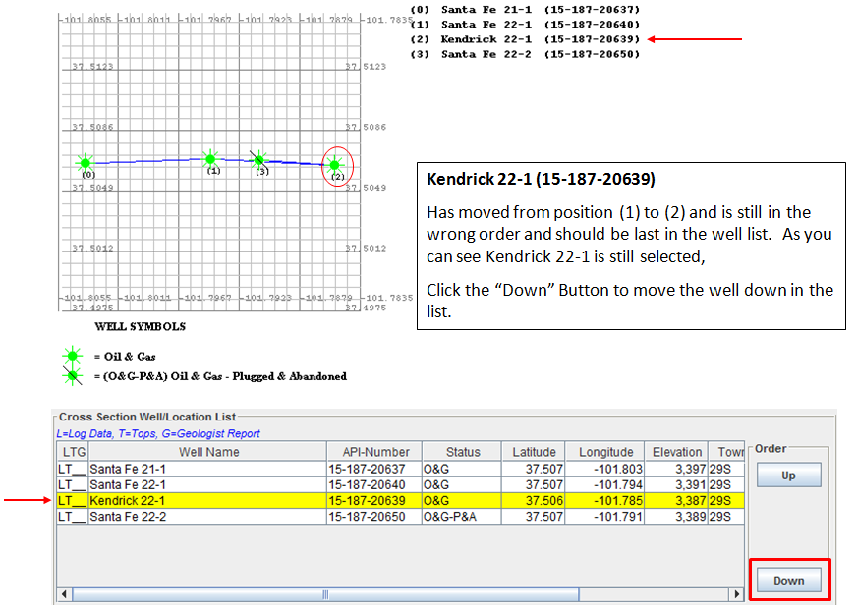Viewport: 857px width, 616px height.
Task: Click the Up order button
Action: pos(788,475)
